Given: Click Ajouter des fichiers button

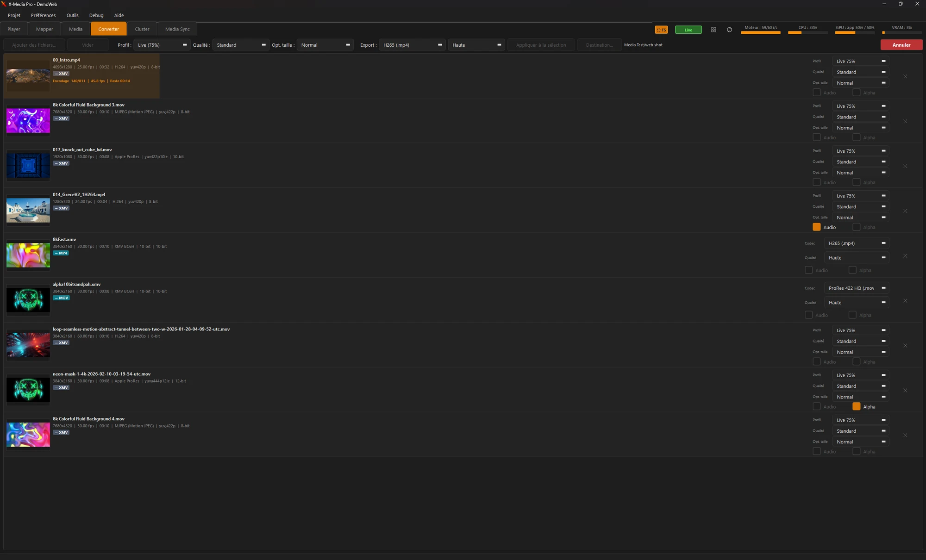Looking at the screenshot, I should click(34, 45).
